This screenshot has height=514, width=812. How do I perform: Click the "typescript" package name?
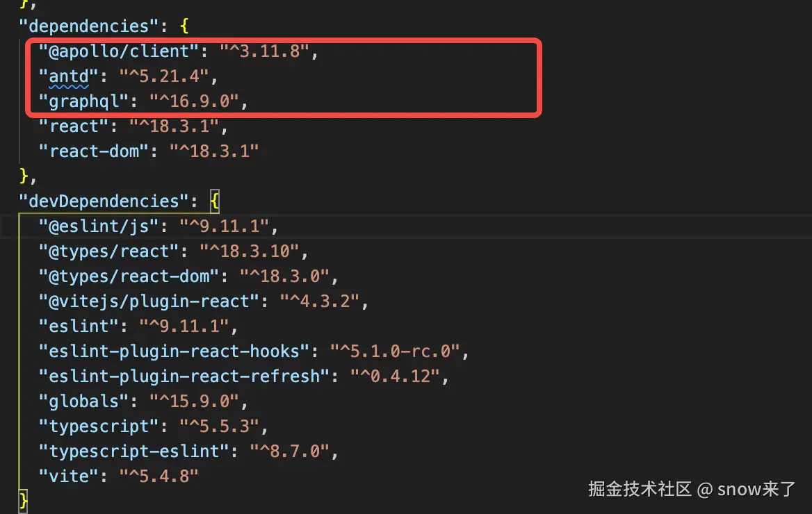(x=104, y=426)
